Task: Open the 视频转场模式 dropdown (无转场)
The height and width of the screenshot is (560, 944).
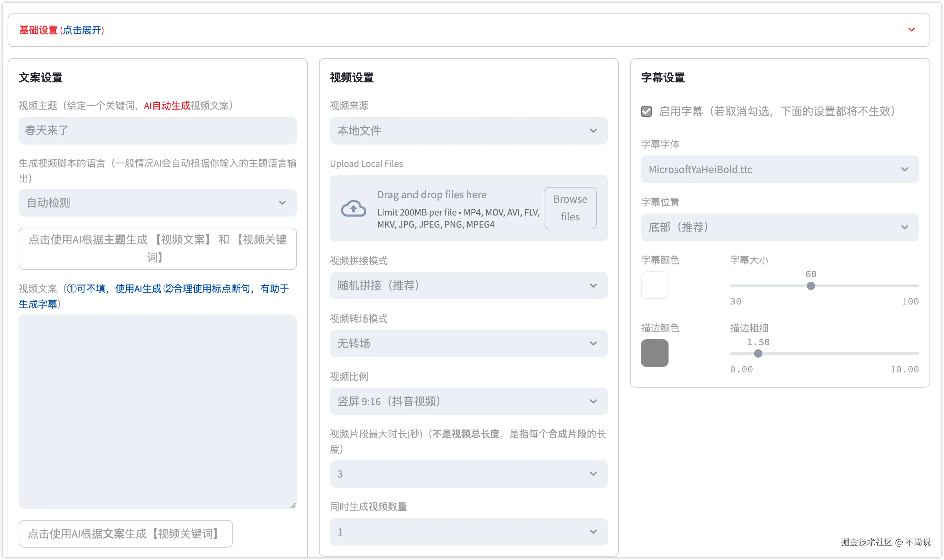Action: coord(469,343)
